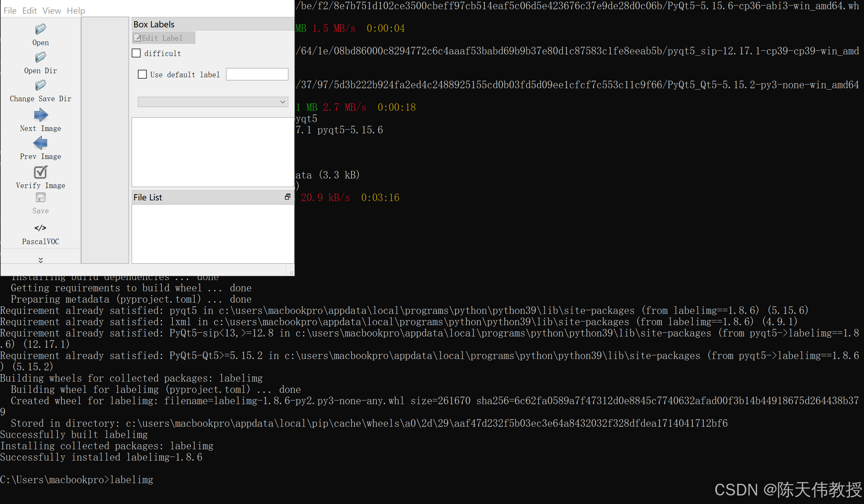
Task: Float the File List panel
Action: 287,197
